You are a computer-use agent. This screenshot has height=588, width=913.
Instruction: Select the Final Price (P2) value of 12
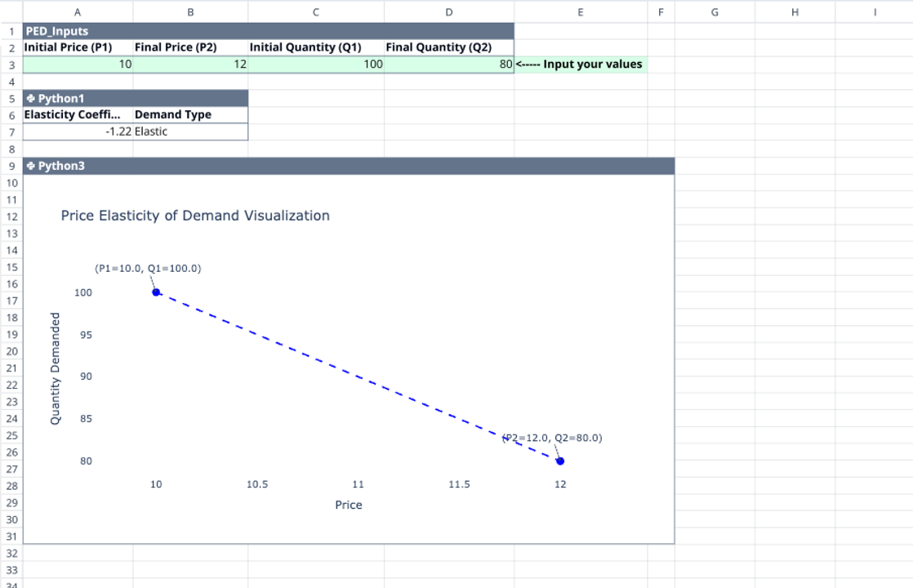coord(190,64)
